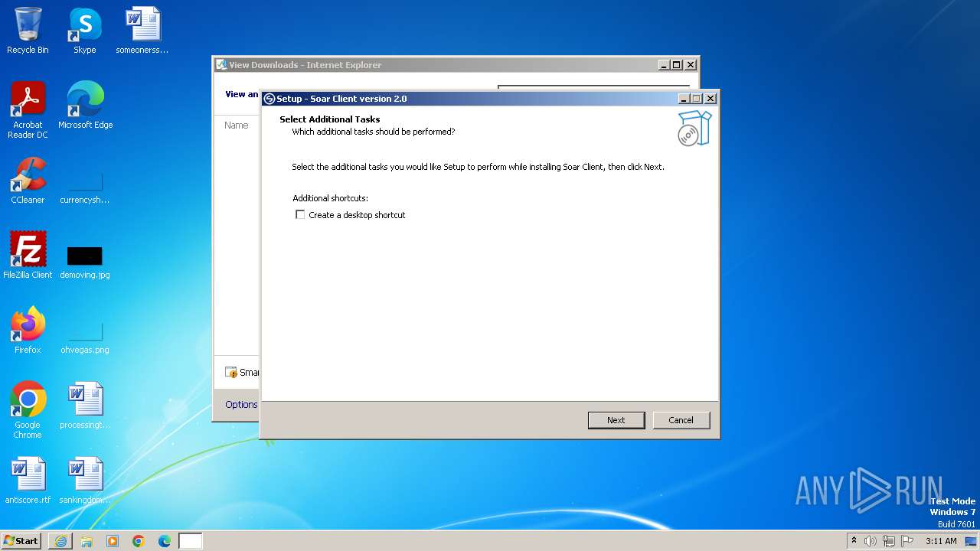Minimize the View Downloads window
This screenshot has width=980, height=551.
pos(664,65)
